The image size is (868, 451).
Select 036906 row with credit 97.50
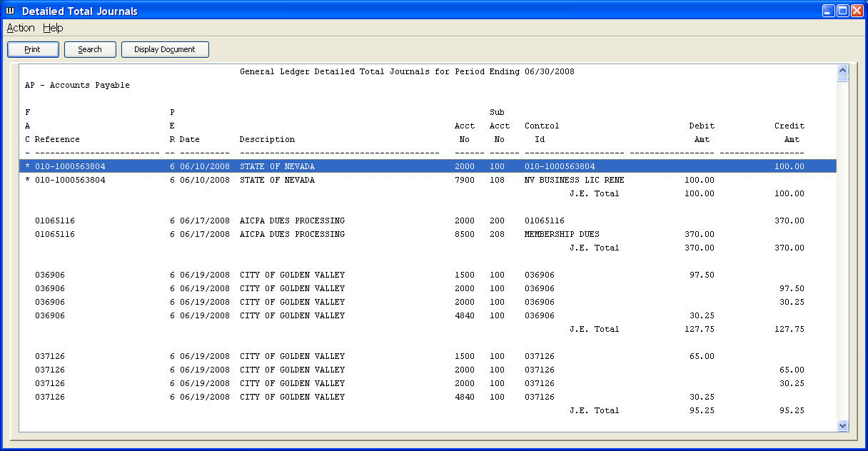point(428,288)
